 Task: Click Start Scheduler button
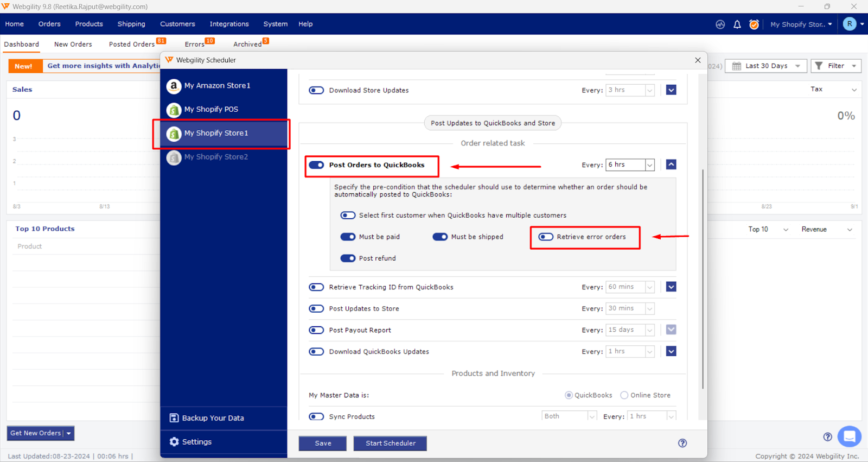[391, 444]
